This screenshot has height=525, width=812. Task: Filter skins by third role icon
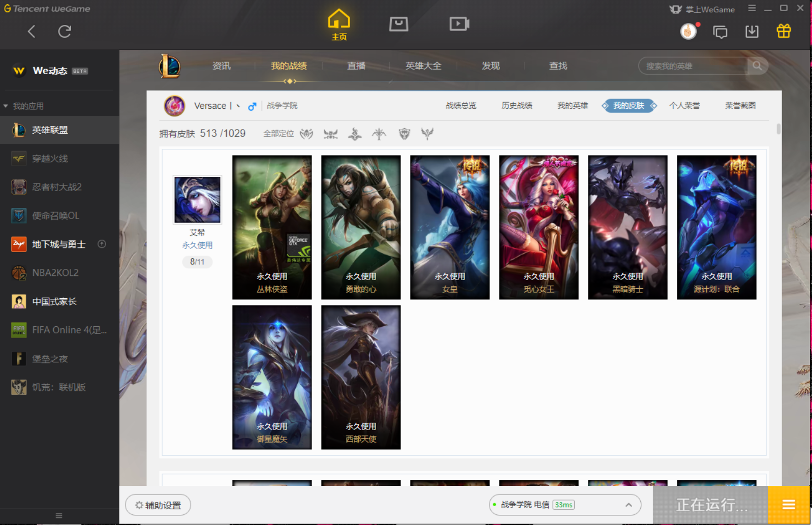[355, 134]
